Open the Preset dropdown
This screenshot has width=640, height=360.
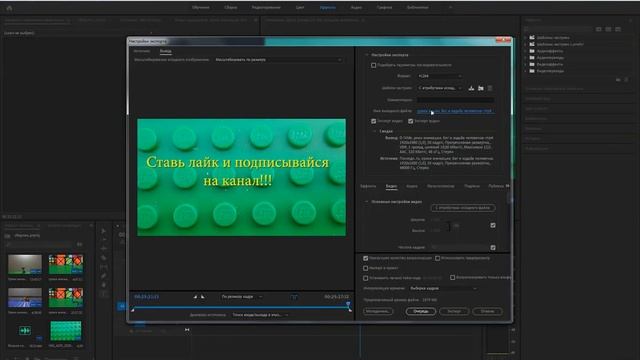pyautogui.click(x=440, y=88)
